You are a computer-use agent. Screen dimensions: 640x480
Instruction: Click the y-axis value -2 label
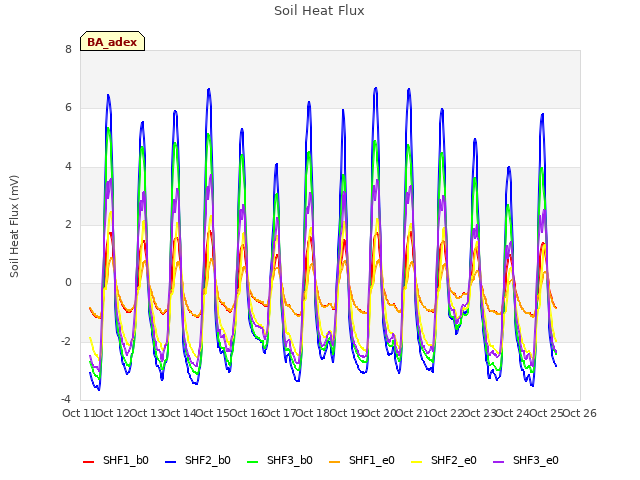click(67, 341)
